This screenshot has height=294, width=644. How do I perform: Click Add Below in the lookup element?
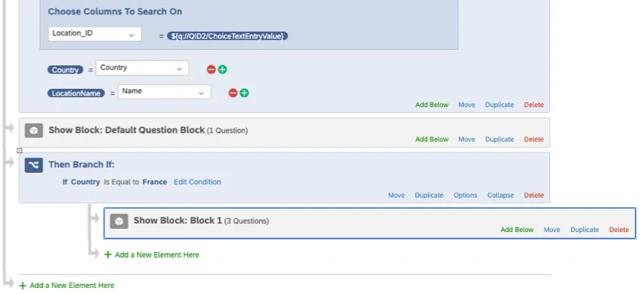(432, 105)
